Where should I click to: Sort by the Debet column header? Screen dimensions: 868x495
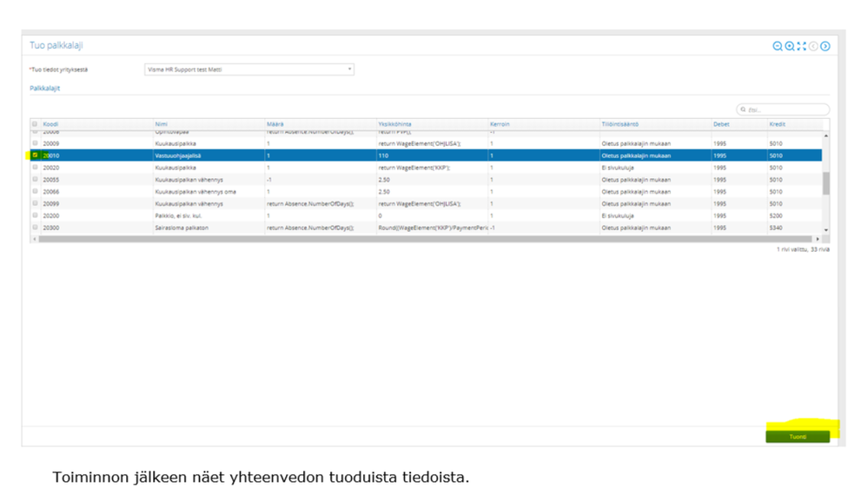[721, 124]
